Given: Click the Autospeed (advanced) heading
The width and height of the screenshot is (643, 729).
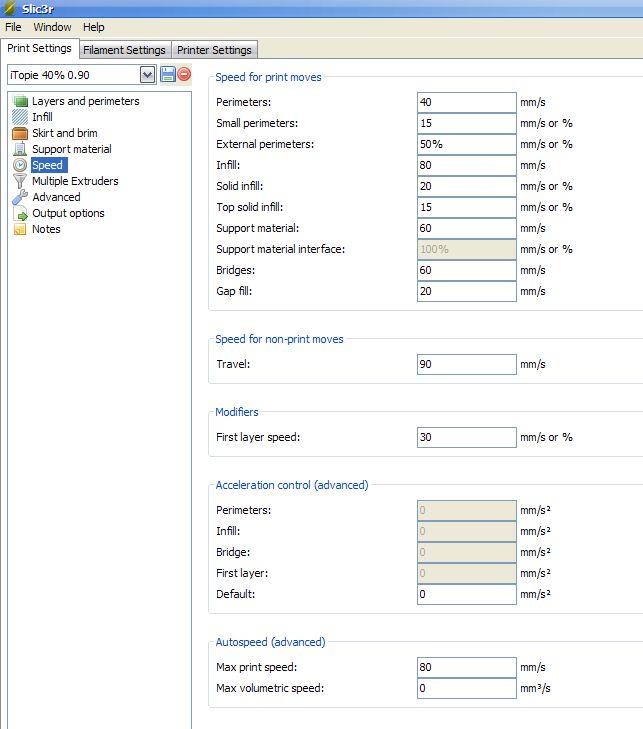Looking at the screenshot, I should [271, 642].
